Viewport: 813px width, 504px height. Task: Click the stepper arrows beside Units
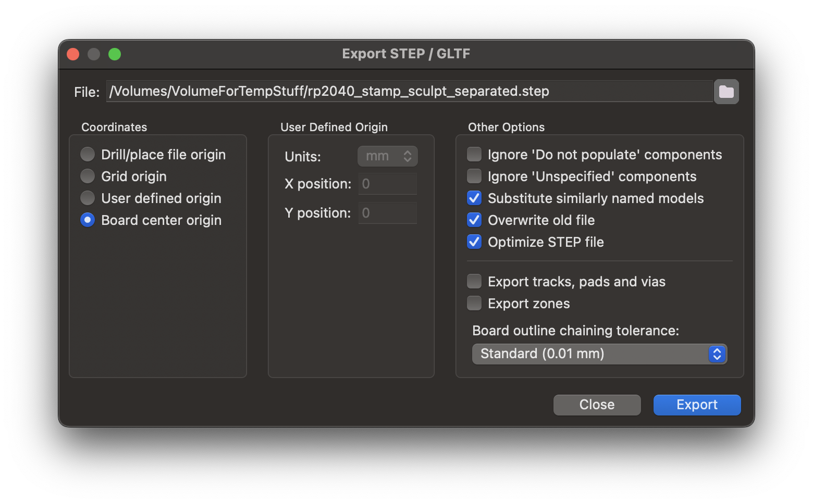[409, 156]
